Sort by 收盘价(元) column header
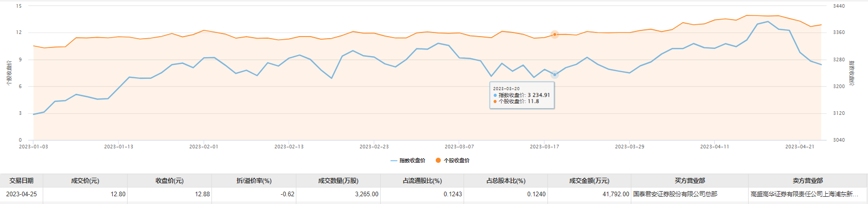The image size is (868, 204). (x=169, y=181)
